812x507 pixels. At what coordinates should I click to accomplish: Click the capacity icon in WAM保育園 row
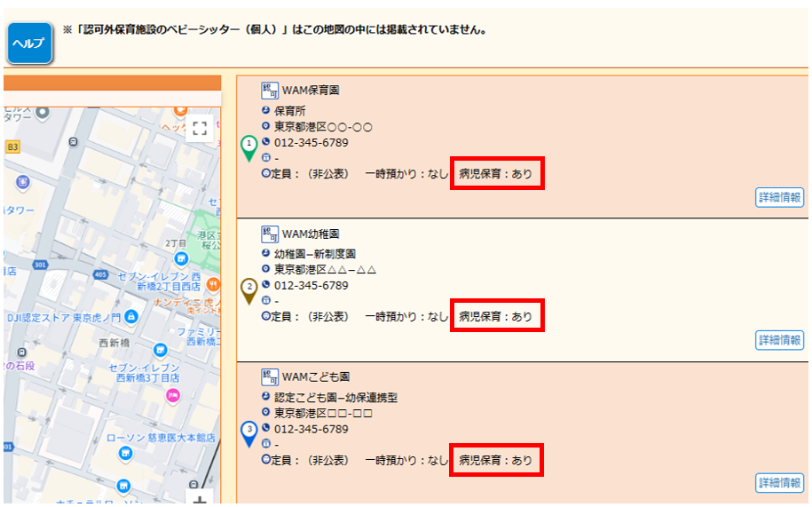click(265, 173)
